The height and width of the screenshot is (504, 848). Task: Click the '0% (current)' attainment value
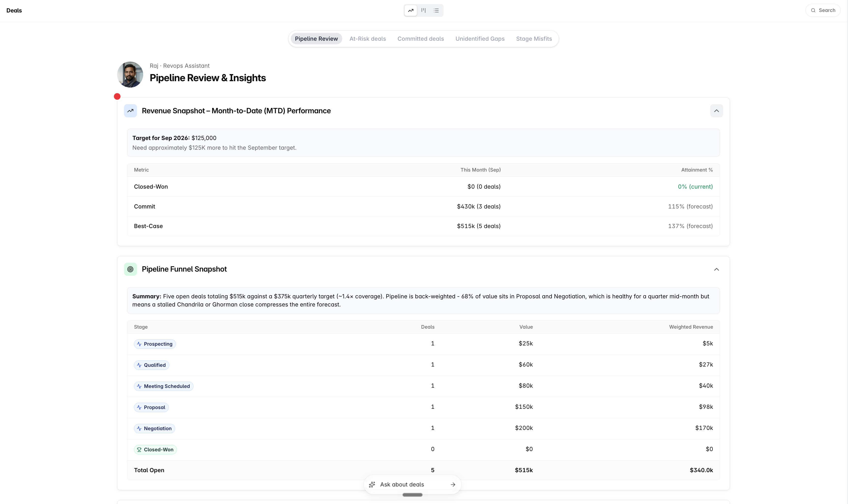coord(695,186)
